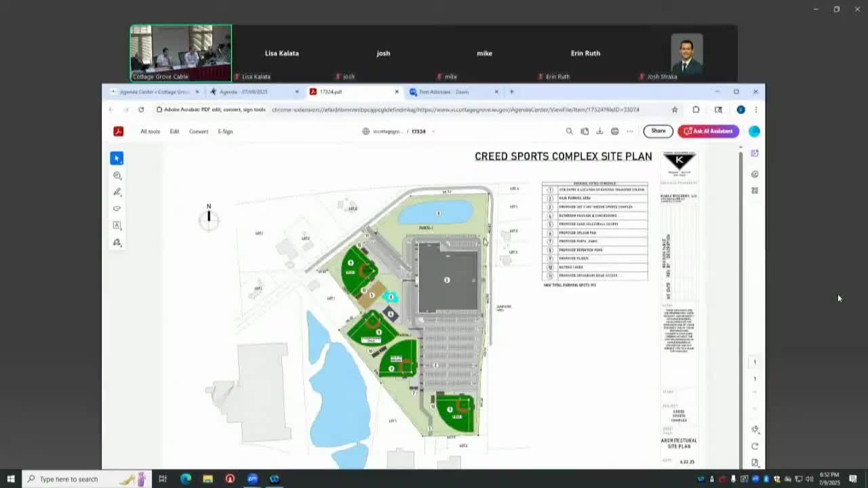Click the Ask AI Assistant button

click(709, 131)
